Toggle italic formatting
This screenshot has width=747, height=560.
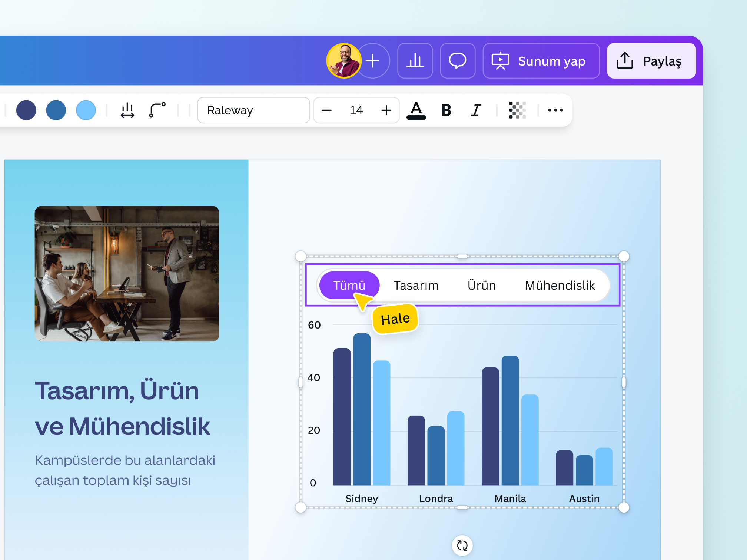click(x=476, y=110)
